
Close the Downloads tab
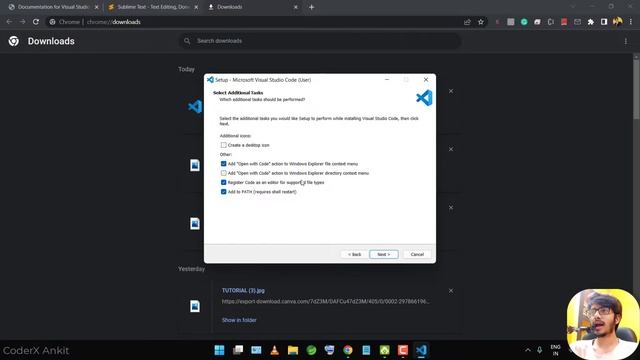[x=296, y=7]
